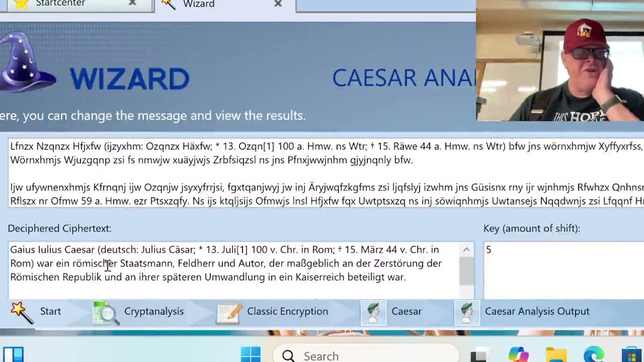Switch to the Startcenter tab
Viewport: 644px width, 362px height.
[60, 4]
